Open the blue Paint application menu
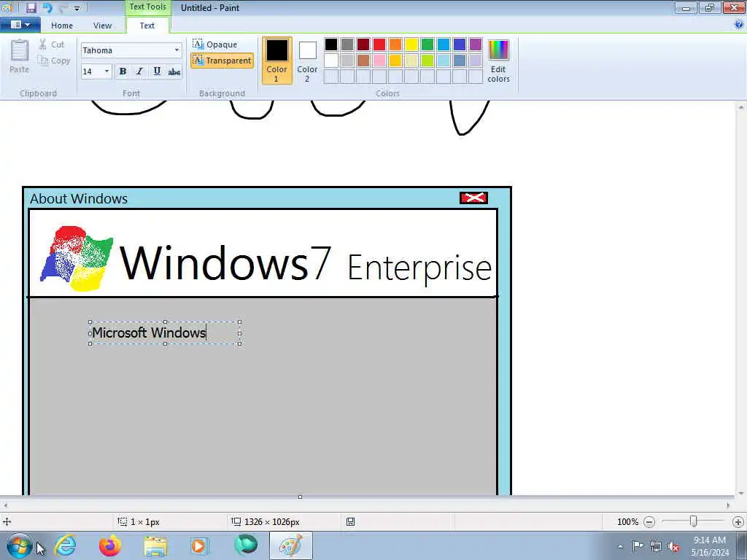This screenshot has height=560, width=747. [x=20, y=25]
